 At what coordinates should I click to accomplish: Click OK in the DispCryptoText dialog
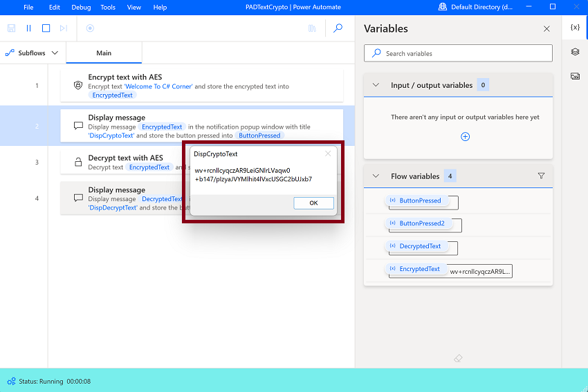tap(313, 203)
